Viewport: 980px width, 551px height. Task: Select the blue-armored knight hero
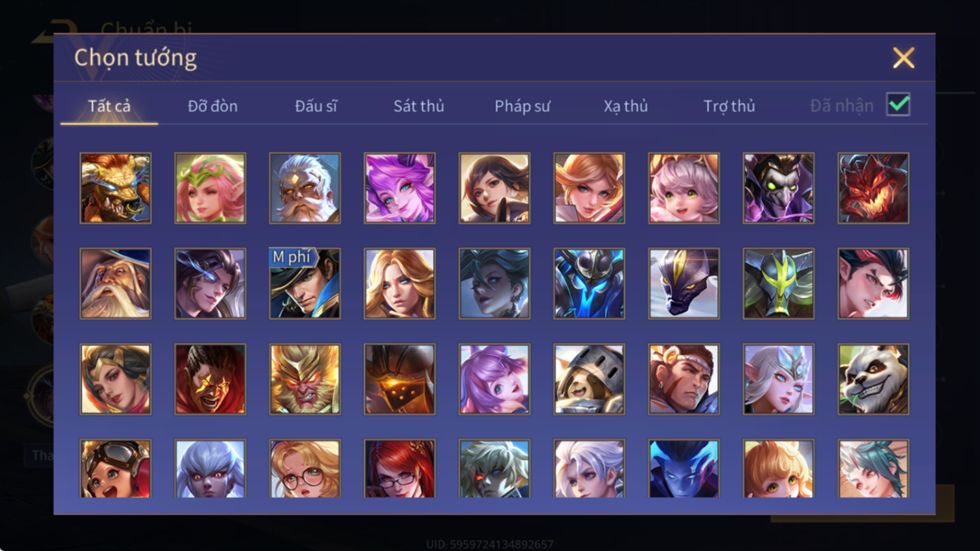pos(589,283)
